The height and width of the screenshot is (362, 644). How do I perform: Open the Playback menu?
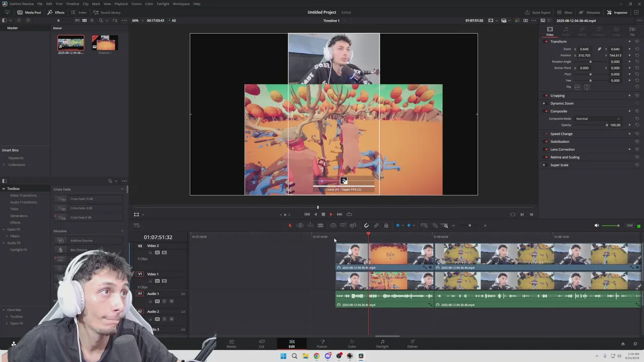[121, 4]
